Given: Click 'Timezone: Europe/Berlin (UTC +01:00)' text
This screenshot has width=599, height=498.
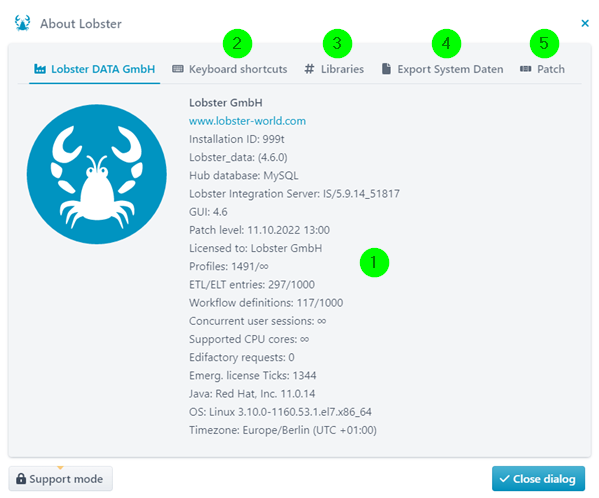Looking at the screenshot, I should pos(283,430).
